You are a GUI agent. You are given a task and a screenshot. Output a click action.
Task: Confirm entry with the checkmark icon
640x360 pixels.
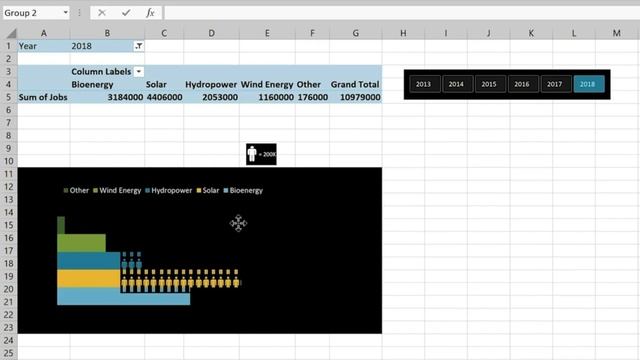coord(126,13)
